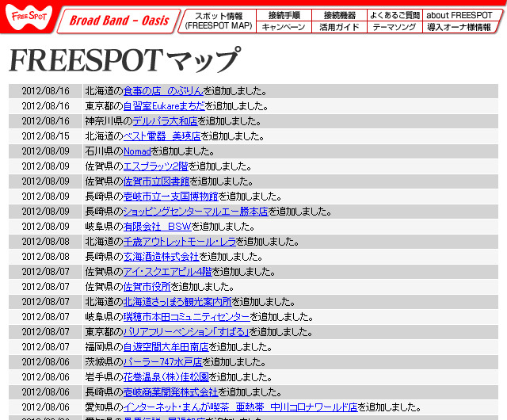Click the FREESPOTマップ page heading
507x420 pixels.
point(125,59)
